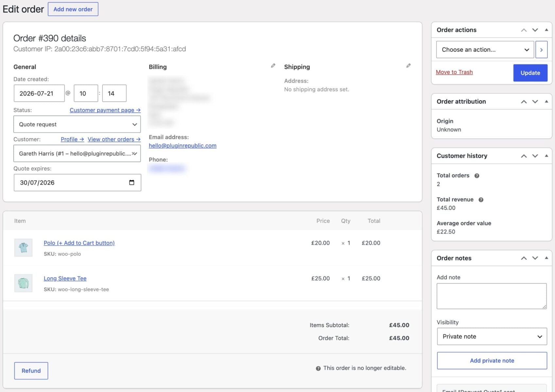
Task: Click hello@pluginrepublic.com email link
Action: (182, 146)
